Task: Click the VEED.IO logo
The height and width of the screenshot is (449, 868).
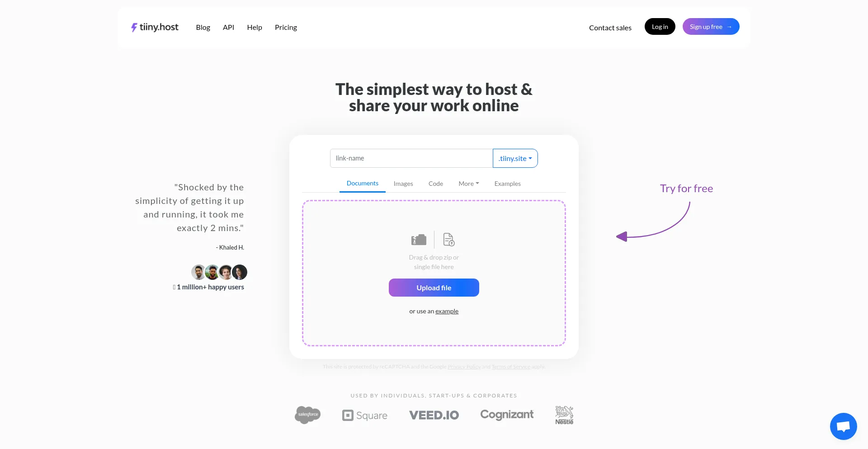Action: pos(434,415)
